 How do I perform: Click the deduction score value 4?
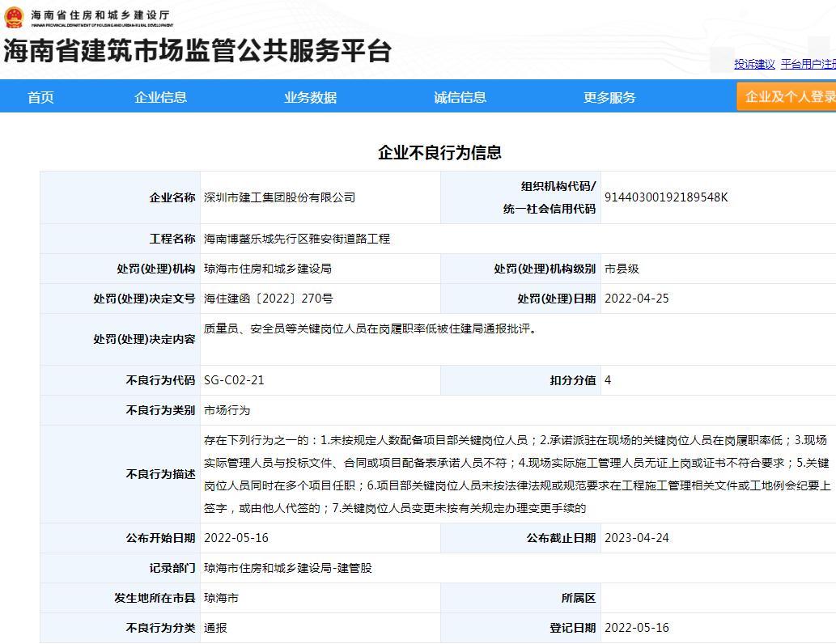click(x=608, y=380)
